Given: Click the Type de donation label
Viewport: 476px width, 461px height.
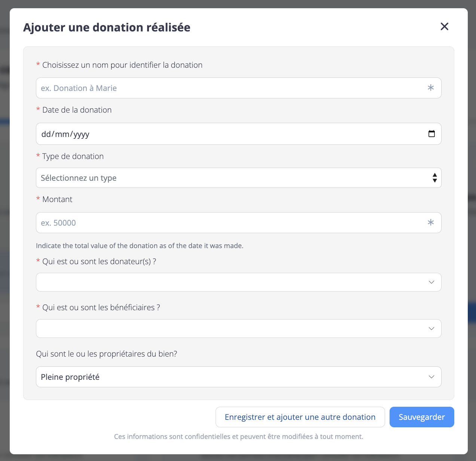Looking at the screenshot, I should pos(73,156).
